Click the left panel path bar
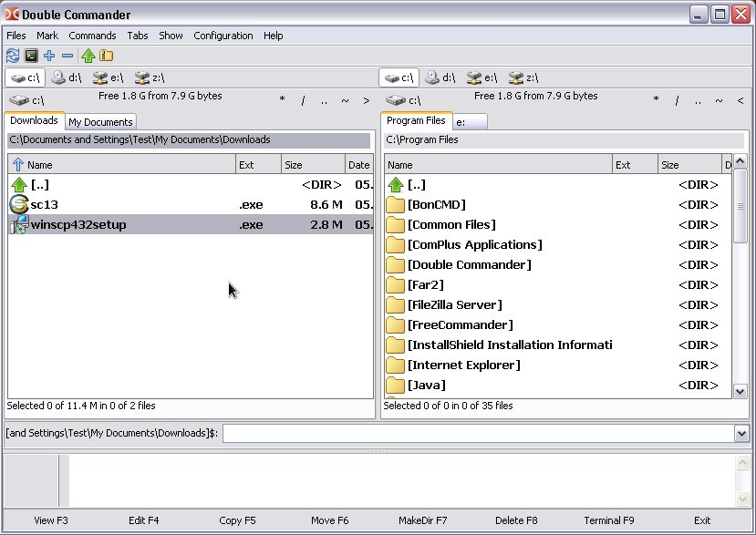The image size is (756, 535). pos(189,139)
